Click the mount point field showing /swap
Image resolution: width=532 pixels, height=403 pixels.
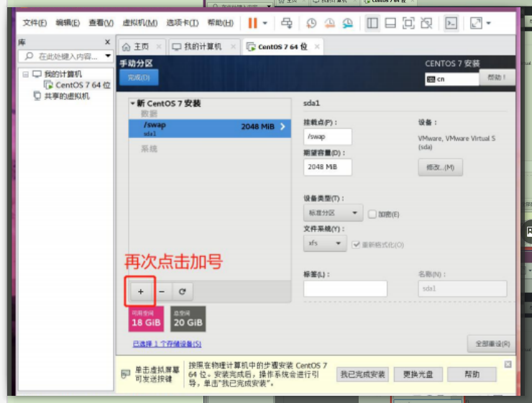(x=327, y=137)
